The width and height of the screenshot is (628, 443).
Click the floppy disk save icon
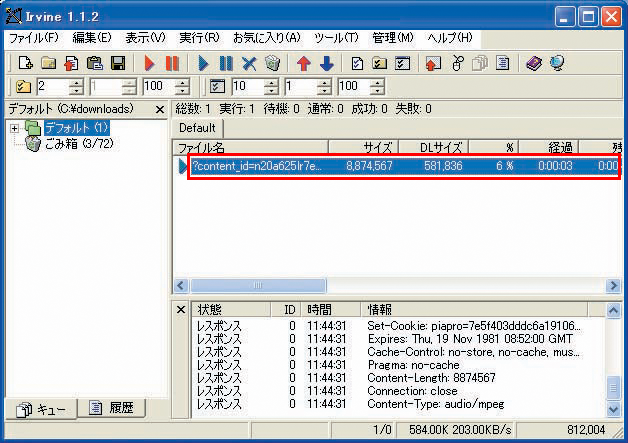point(118,63)
